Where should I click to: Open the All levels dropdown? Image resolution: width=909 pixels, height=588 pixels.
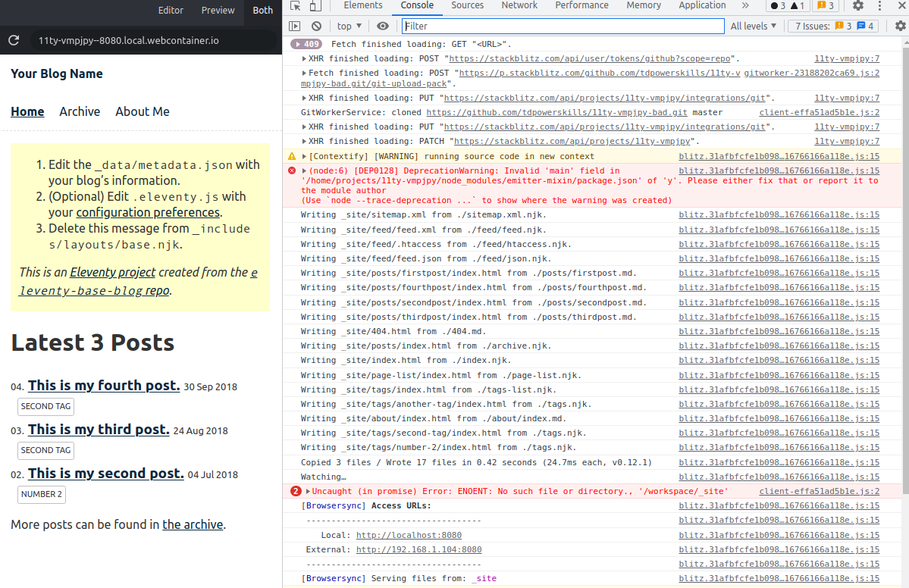[x=753, y=26]
